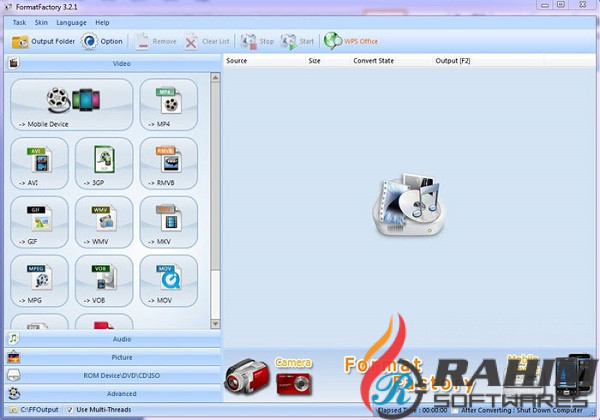Choose convert to MPG

pos(39,281)
